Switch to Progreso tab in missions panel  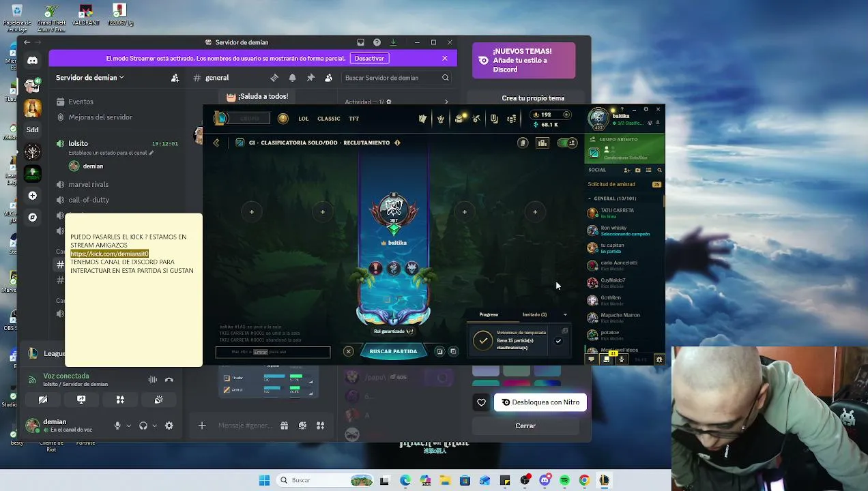click(x=489, y=314)
